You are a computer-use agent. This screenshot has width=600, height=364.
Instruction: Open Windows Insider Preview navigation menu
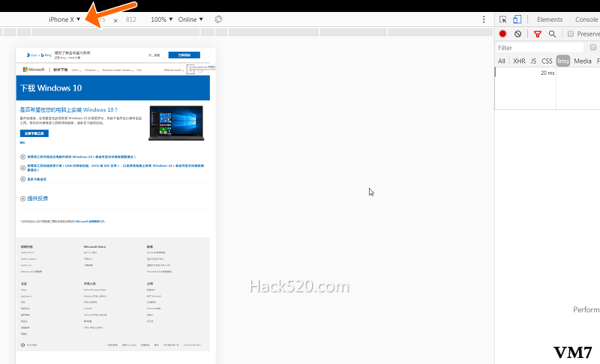pos(118,70)
